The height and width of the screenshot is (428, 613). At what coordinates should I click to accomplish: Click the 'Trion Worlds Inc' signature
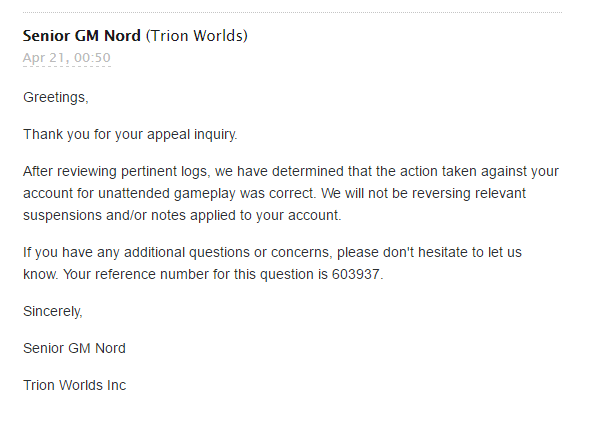75,385
